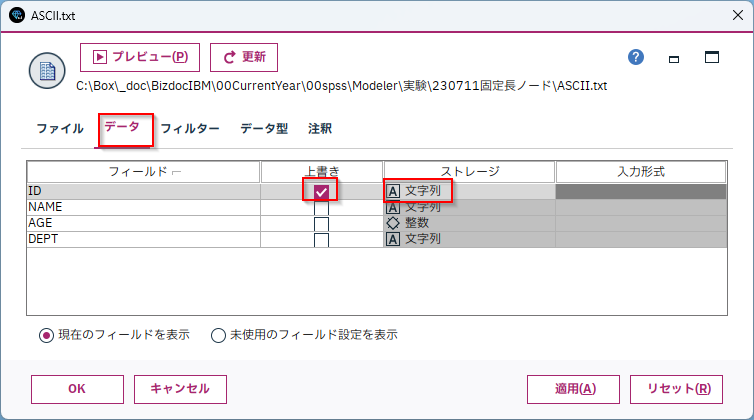Click the string storage icon in the DEPT row
This screenshot has width=754, height=420.
(393, 239)
